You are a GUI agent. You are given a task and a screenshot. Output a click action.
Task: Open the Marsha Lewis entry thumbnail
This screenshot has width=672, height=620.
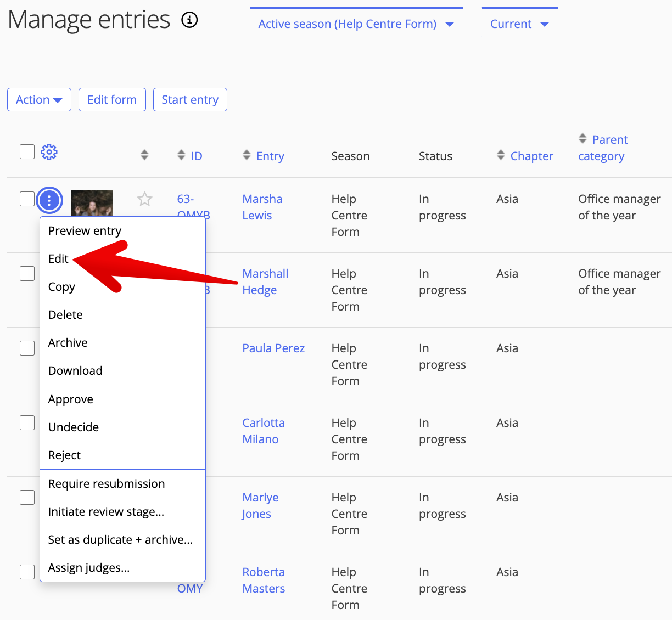[x=92, y=204]
